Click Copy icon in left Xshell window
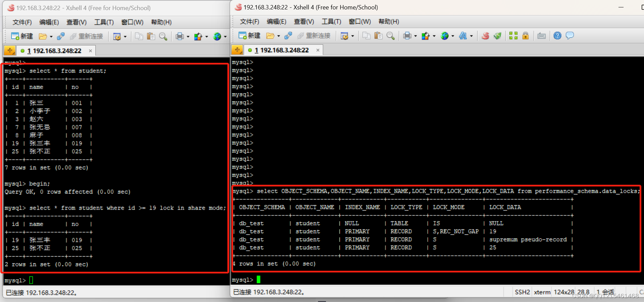The height and width of the screenshot is (302, 644). [x=139, y=36]
